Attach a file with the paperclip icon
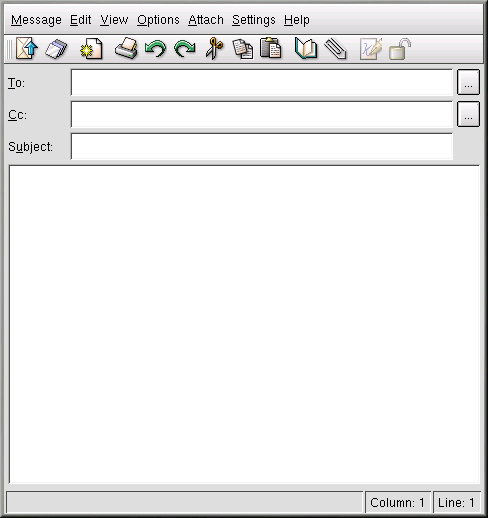Screen dimensions: 488x518 click(x=335, y=49)
